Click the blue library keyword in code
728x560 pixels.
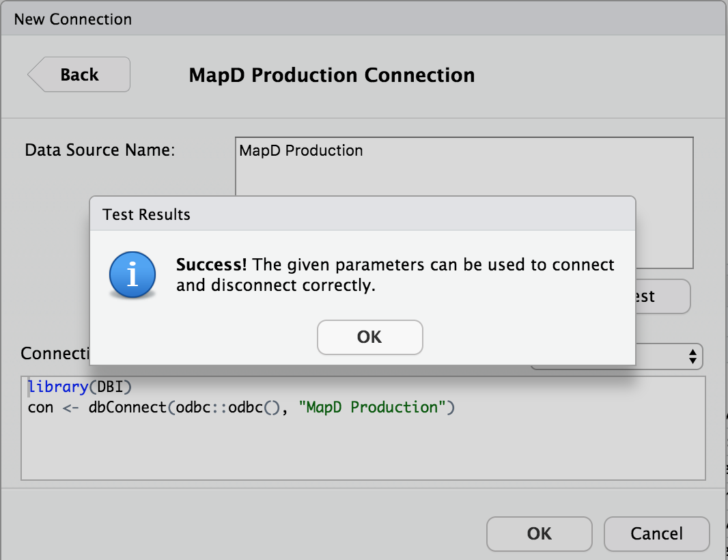(57, 387)
